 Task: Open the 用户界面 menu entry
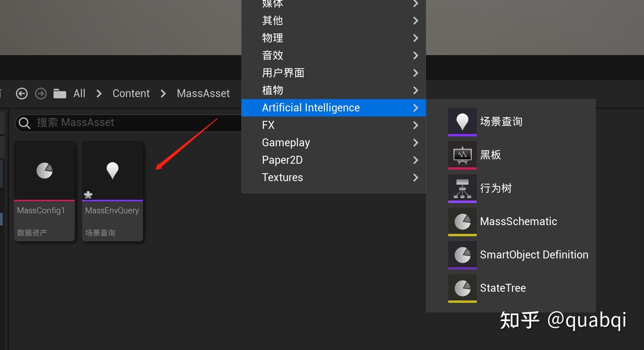click(283, 73)
